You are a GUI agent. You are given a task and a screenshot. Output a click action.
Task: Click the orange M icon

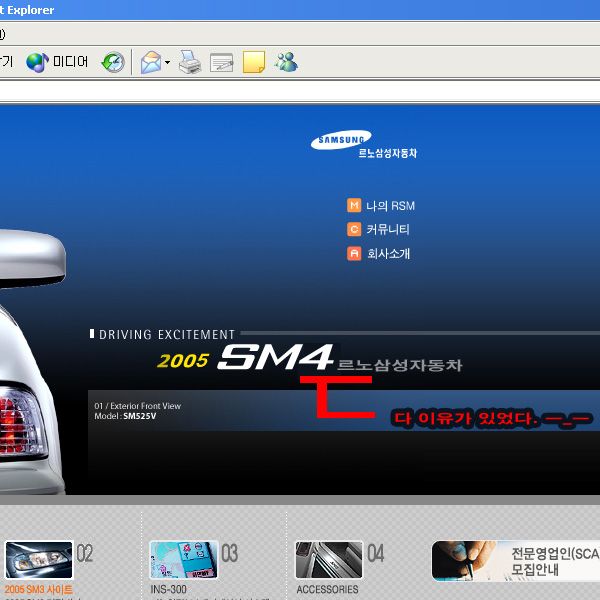(x=354, y=205)
